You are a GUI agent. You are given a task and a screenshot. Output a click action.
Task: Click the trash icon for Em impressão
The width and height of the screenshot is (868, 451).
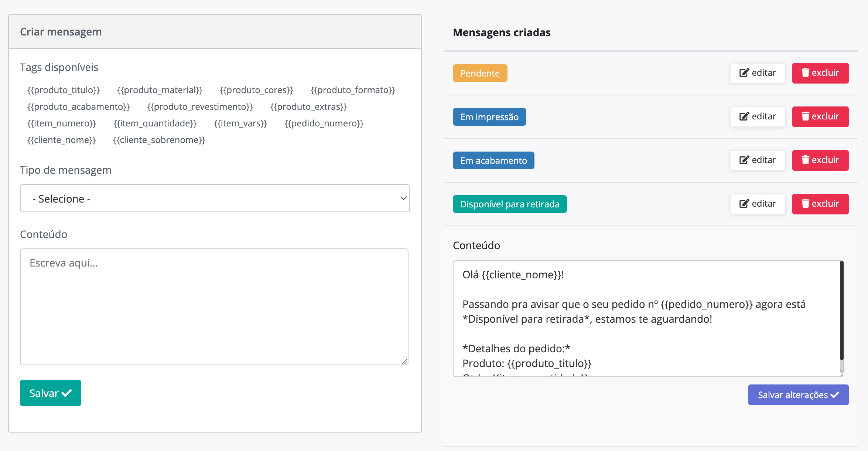(806, 116)
